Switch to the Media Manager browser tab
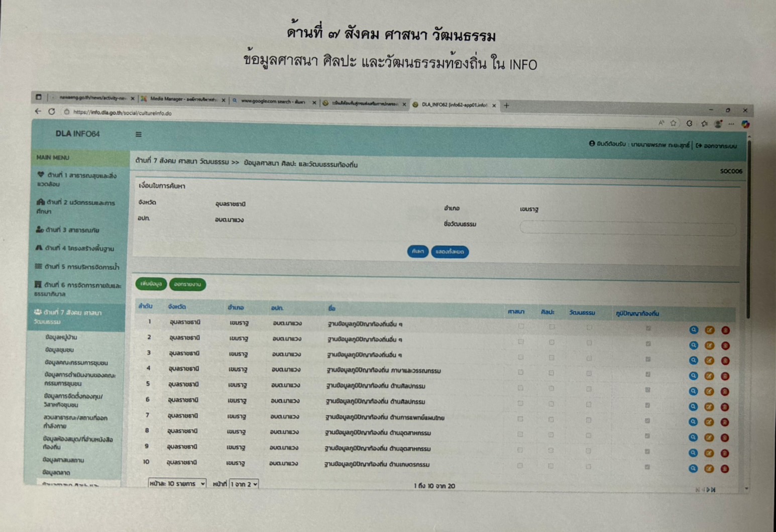Viewport: 776px width, 532px height. (183, 99)
